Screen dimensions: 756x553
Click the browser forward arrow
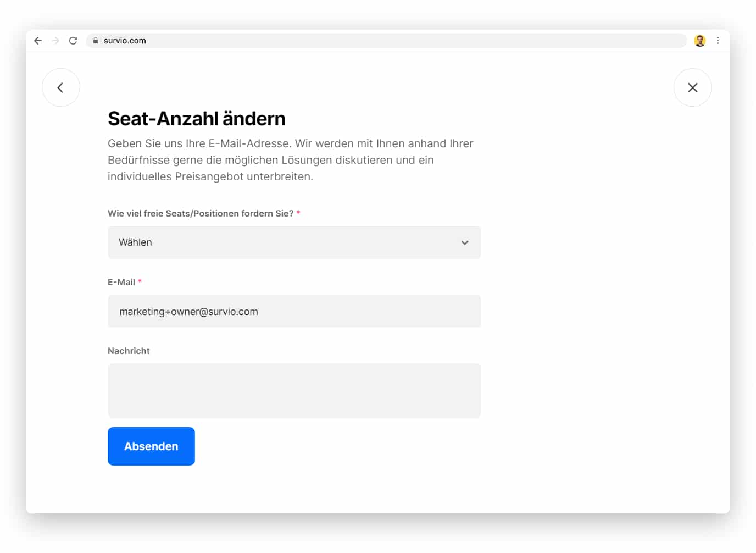pyautogui.click(x=55, y=41)
